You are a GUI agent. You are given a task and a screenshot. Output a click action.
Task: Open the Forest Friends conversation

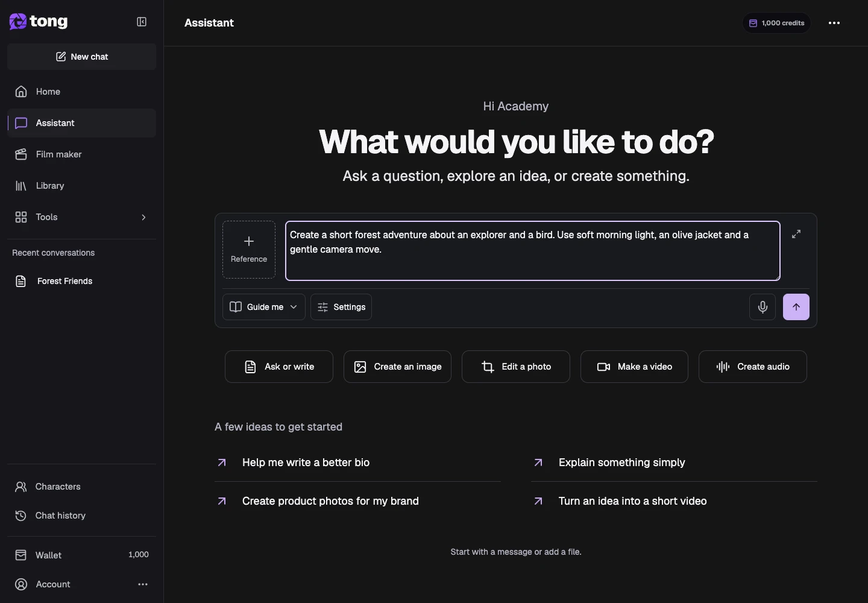[82, 281]
